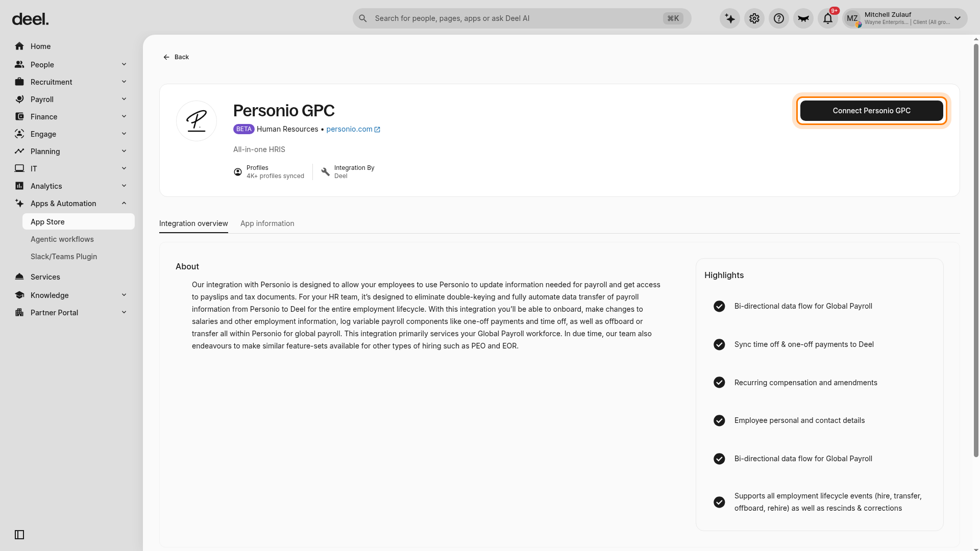
Task: Open the notifications bell
Action: (x=828, y=19)
